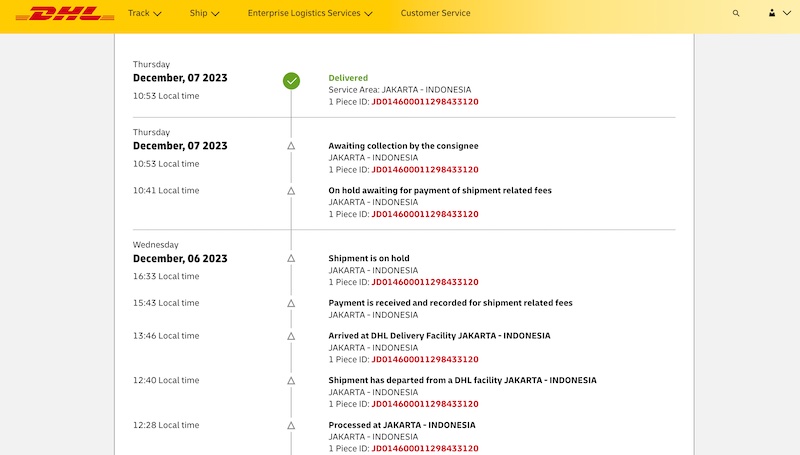Select 'Awaiting collection by the consignee' text

[403, 146]
